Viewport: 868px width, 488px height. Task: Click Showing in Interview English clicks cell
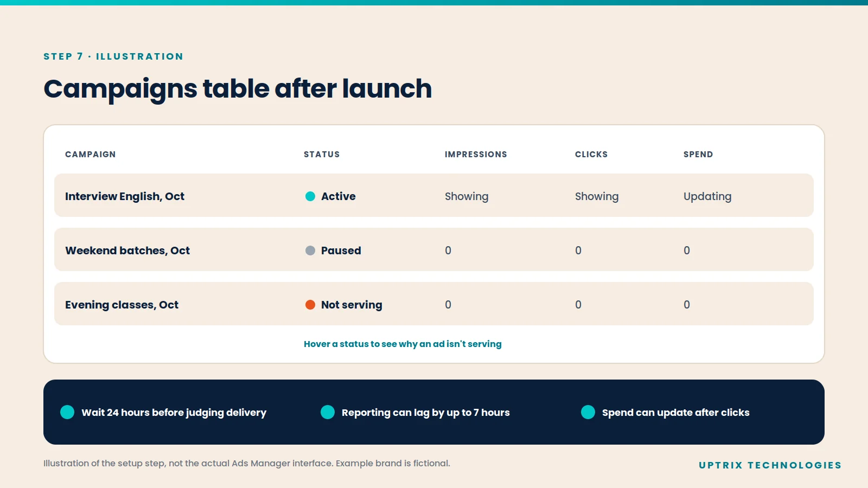pyautogui.click(x=597, y=196)
